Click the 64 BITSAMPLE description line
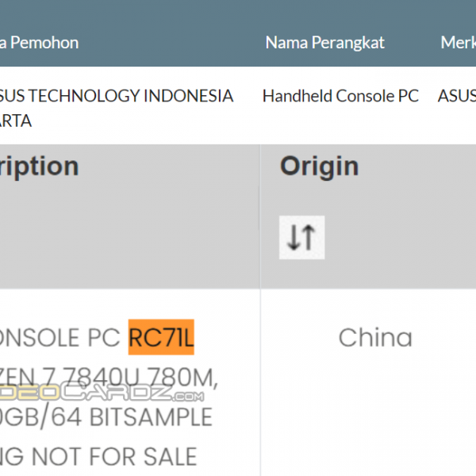The width and height of the screenshot is (476, 476). click(106, 417)
